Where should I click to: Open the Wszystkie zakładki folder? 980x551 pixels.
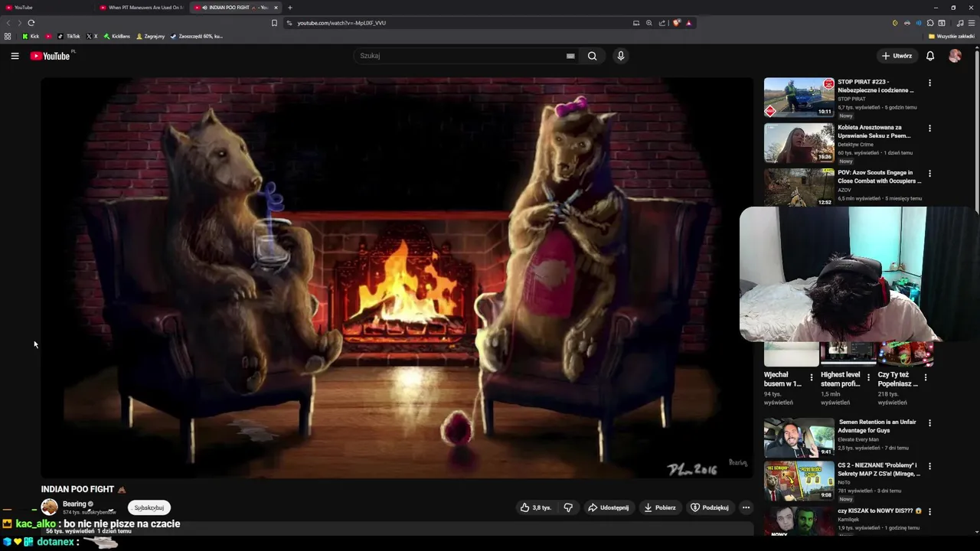coord(952,36)
